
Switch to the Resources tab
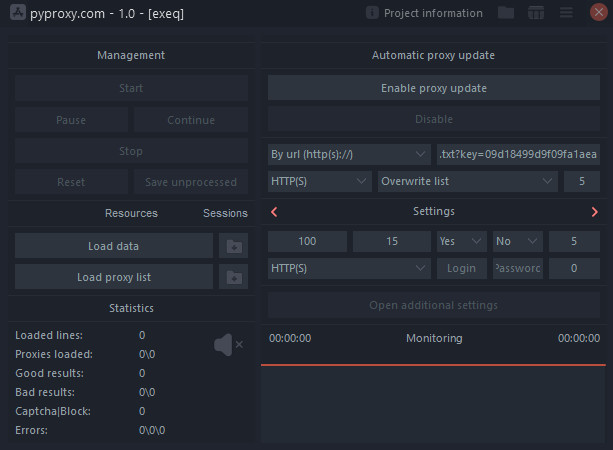[131, 213]
